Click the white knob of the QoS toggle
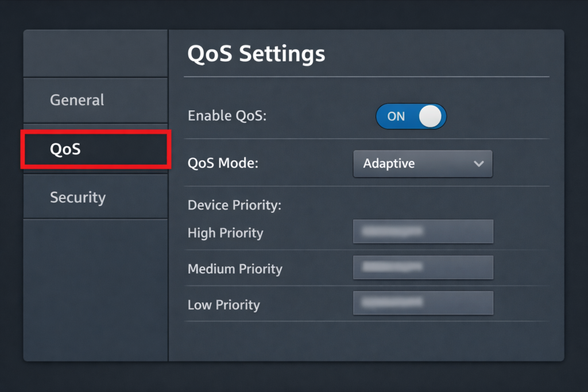 430,117
